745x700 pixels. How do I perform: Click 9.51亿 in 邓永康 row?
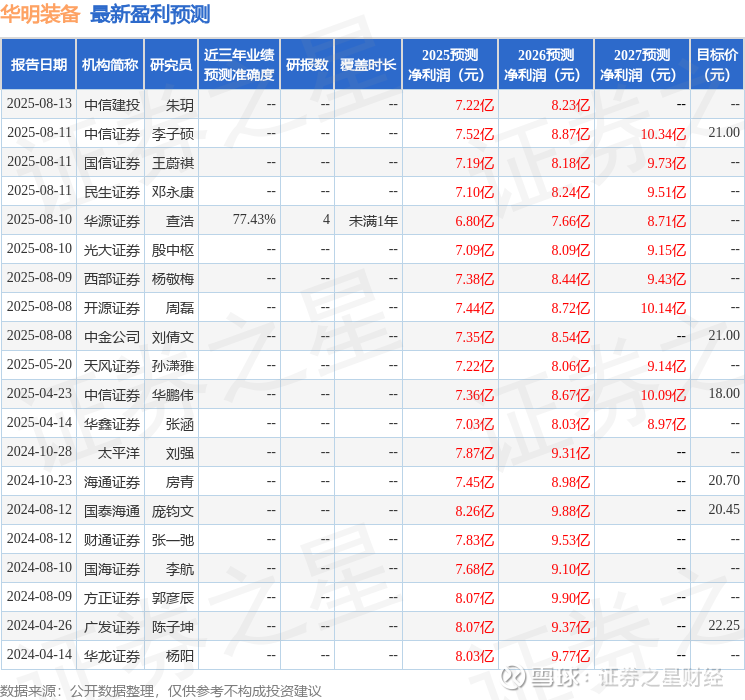pos(667,192)
